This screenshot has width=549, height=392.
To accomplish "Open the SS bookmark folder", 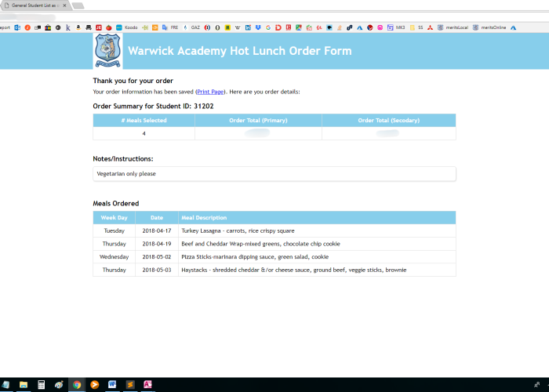I will point(416,27).
